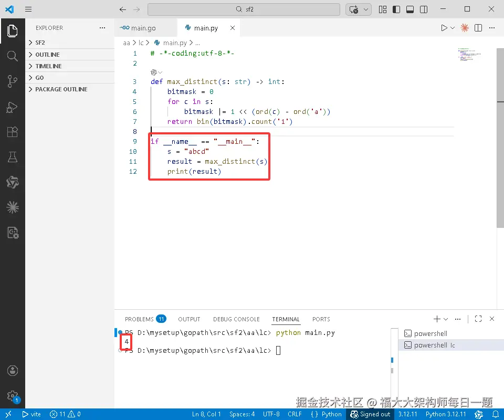The height and width of the screenshot is (420, 504).
Task: Open the run options dropdown arrow
Action: [453, 28]
